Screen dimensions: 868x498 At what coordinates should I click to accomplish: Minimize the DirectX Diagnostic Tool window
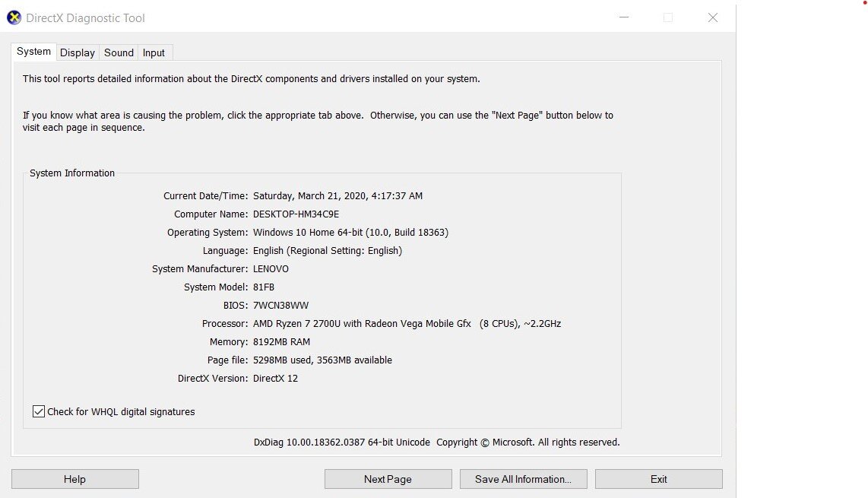point(624,17)
